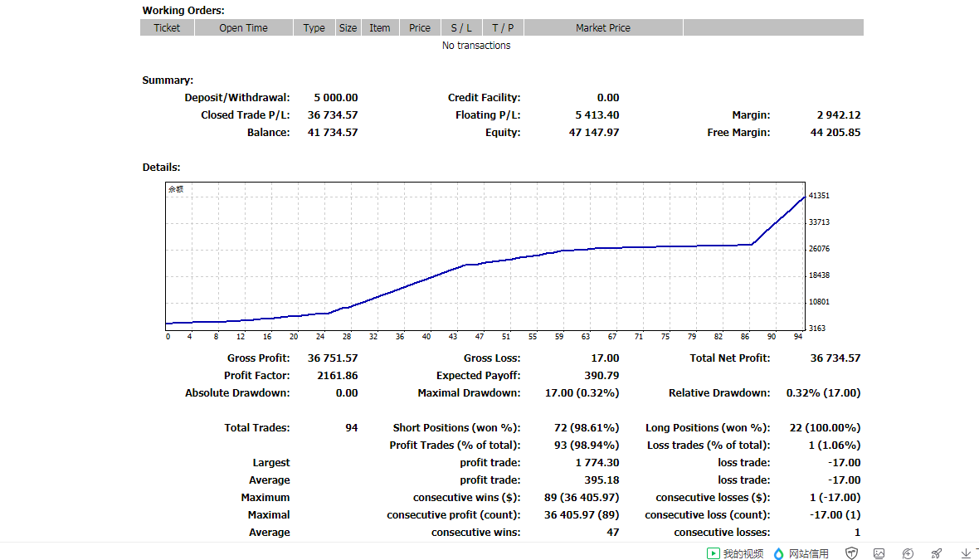
Task: Click Short Positions value 72 (98.61%)
Action: pyautogui.click(x=587, y=428)
